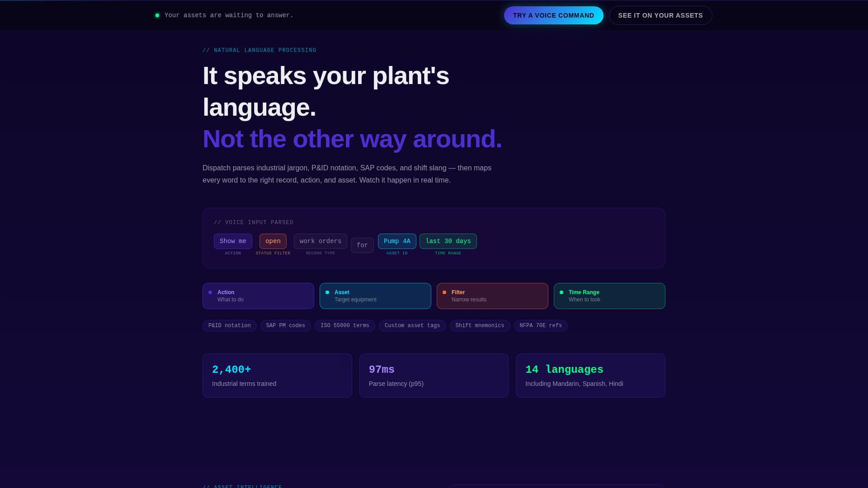868x488 pixels.
Task: Click the 'Parse latency (p95)' text
Action: tap(396, 384)
